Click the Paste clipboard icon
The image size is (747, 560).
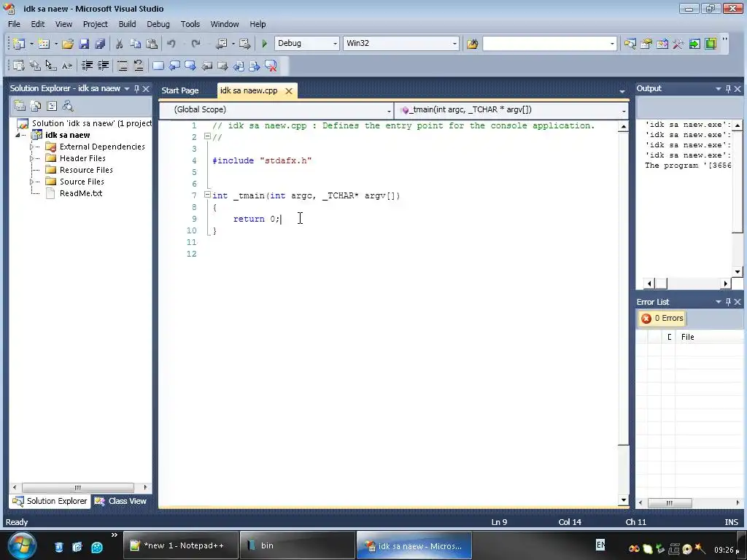(x=152, y=44)
